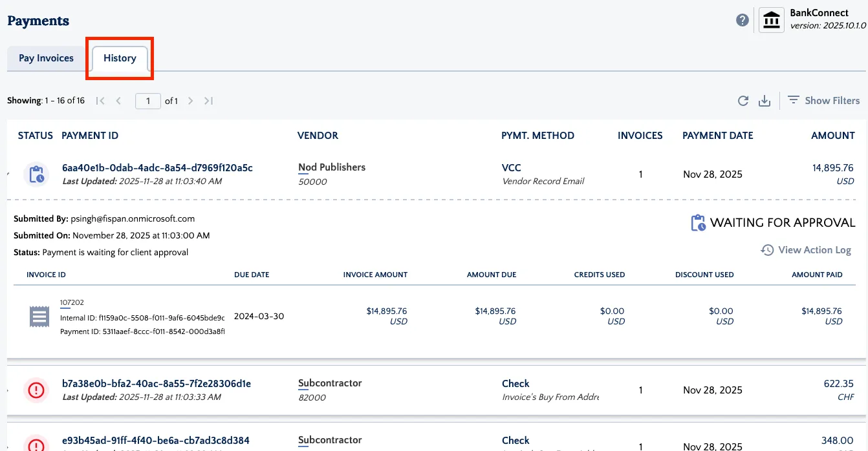Switch to the Pay Invoices tab

[x=46, y=58]
